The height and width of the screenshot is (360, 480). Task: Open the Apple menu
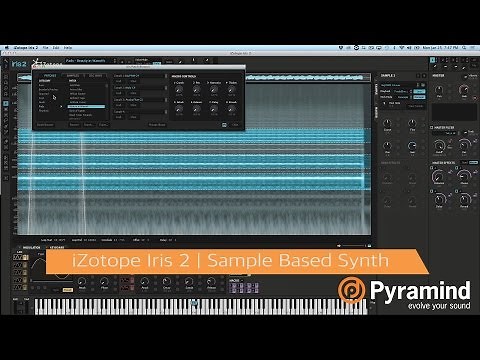click(6, 48)
